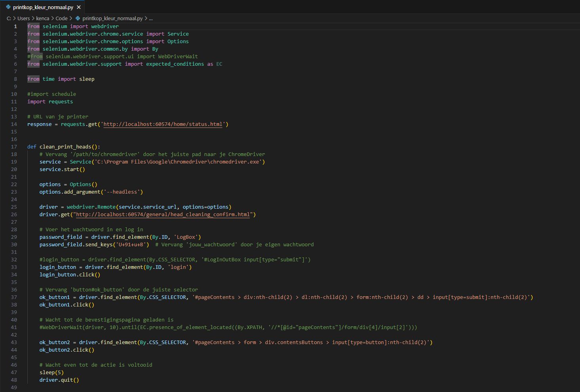Click line number 1 in the gutter
This screenshot has width=580, height=392.
(15, 27)
